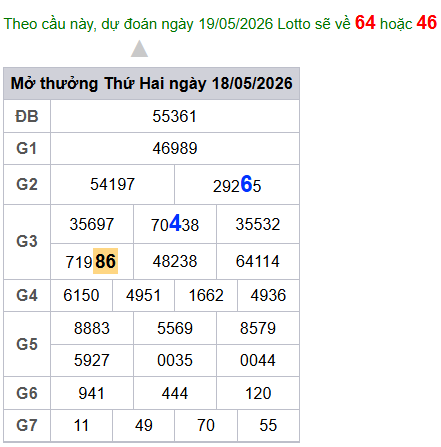Image resolution: width=441 pixels, height=447 pixels.
Task: Select the G7 row label
Action: coord(27,425)
